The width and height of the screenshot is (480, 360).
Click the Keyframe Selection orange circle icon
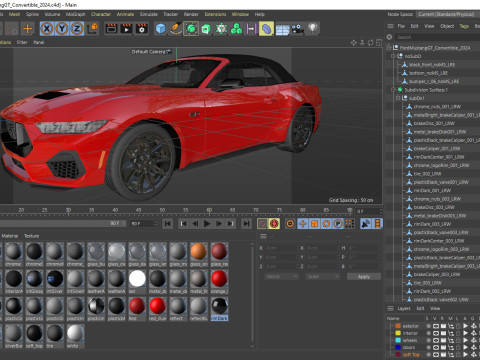tap(290, 224)
